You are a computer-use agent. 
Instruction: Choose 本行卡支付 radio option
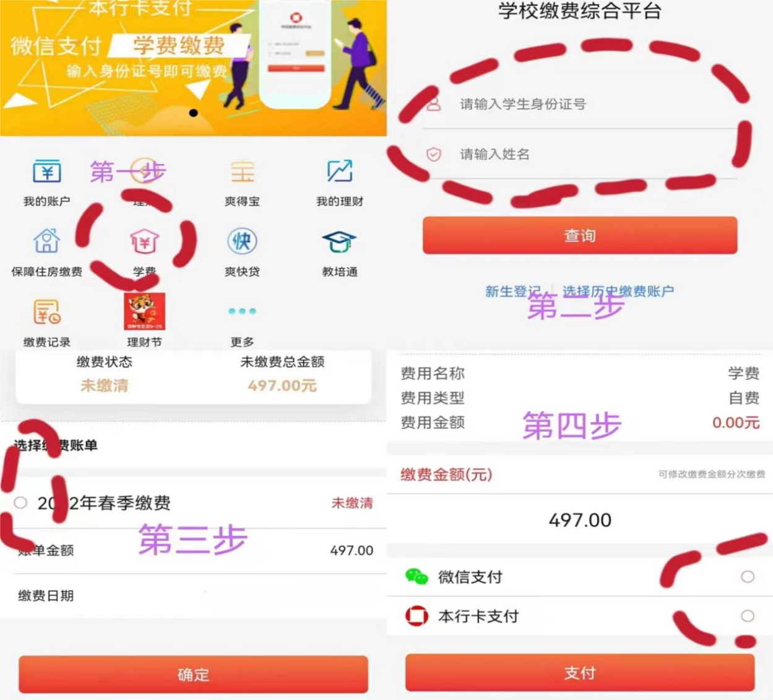click(748, 616)
